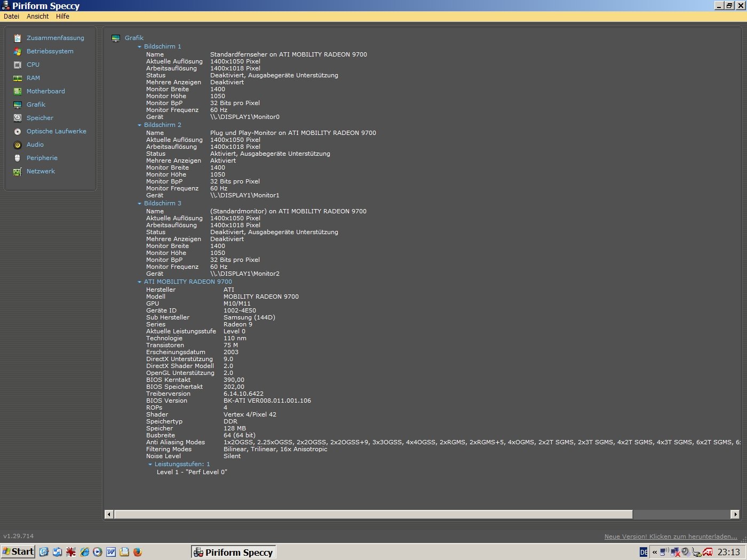Open the Zusammenfassung section
This screenshot has height=560, width=747.
click(x=55, y=38)
